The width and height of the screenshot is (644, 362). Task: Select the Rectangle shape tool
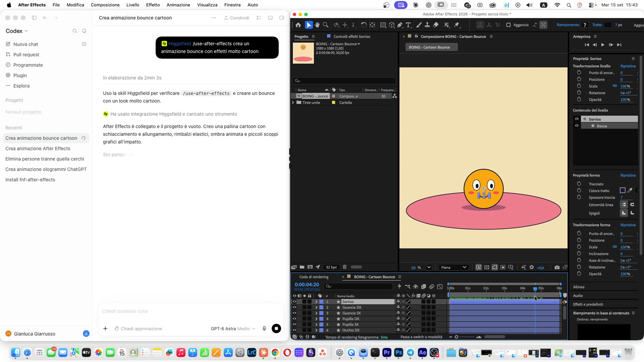click(383, 25)
